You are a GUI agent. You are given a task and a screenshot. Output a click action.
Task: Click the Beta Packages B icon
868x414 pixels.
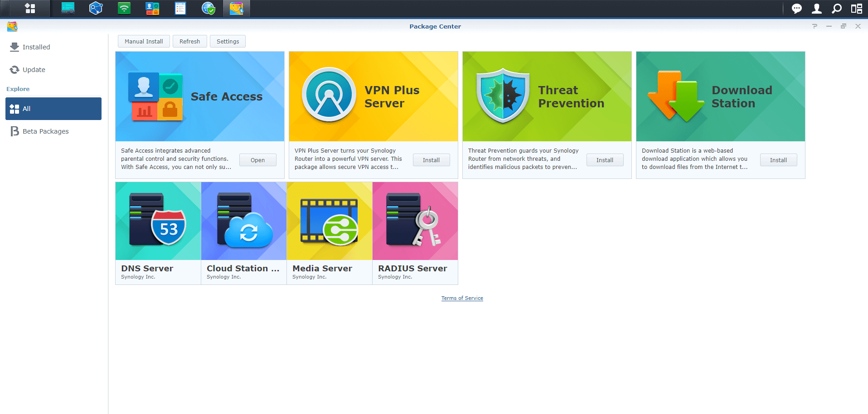coord(15,131)
